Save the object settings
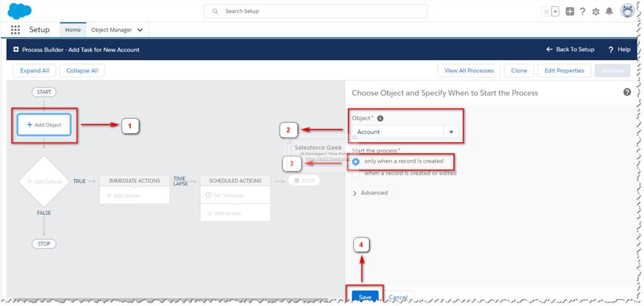The width and height of the screenshot is (644, 306). coord(365,297)
